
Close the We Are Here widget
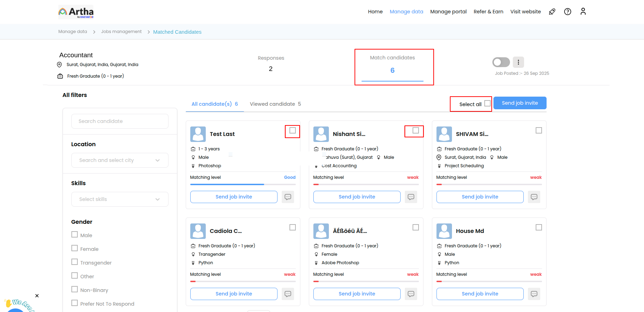point(37,296)
